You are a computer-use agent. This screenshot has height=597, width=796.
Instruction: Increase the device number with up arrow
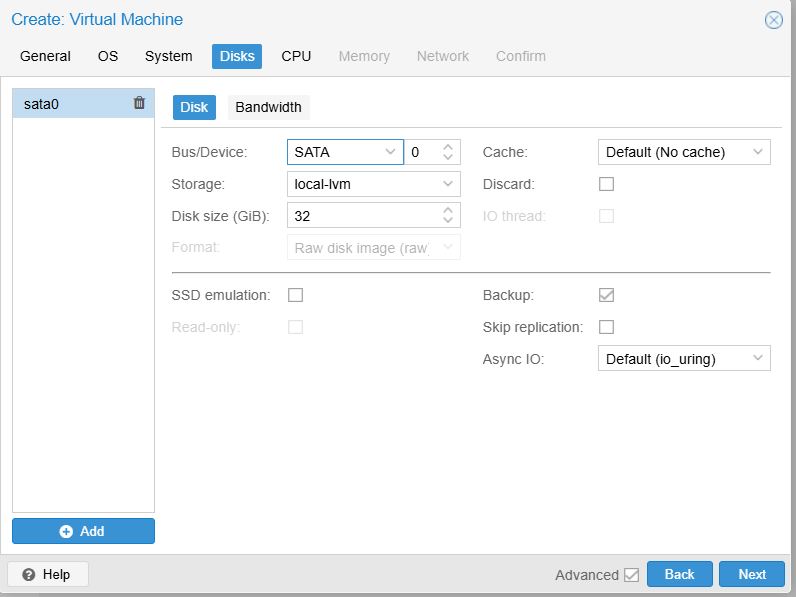[x=448, y=147]
